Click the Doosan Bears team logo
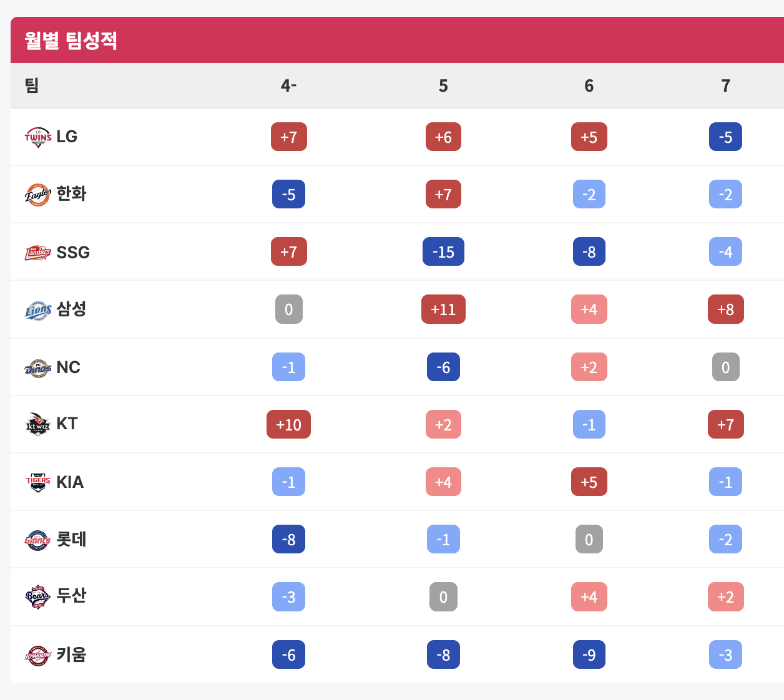 (38, 597)
